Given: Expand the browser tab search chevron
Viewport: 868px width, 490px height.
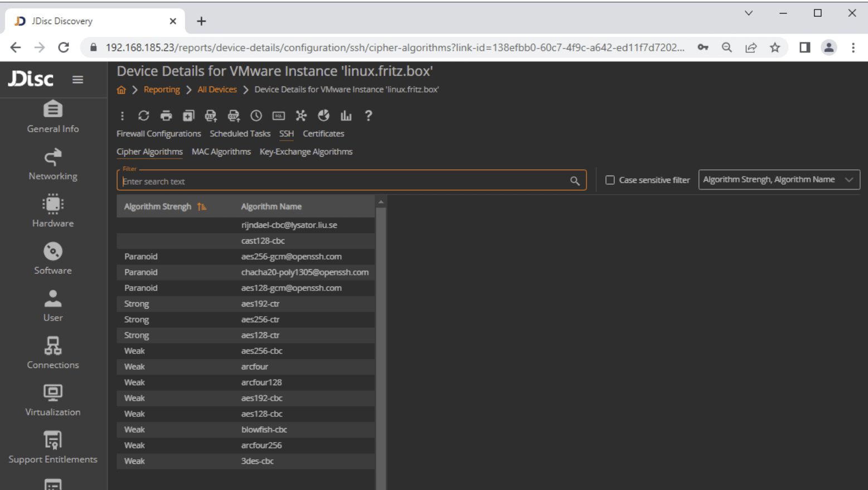Looking at the screenshot, I should [x=748, y=13].
